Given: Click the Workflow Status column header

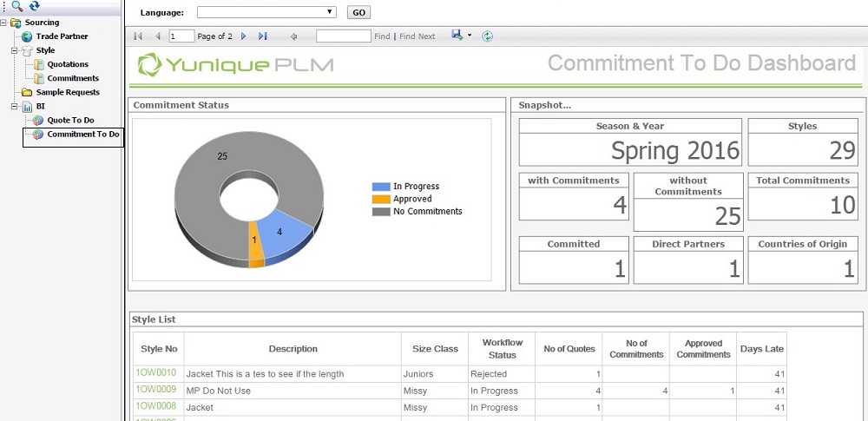Looking at the screenshot, I should 502,349.
